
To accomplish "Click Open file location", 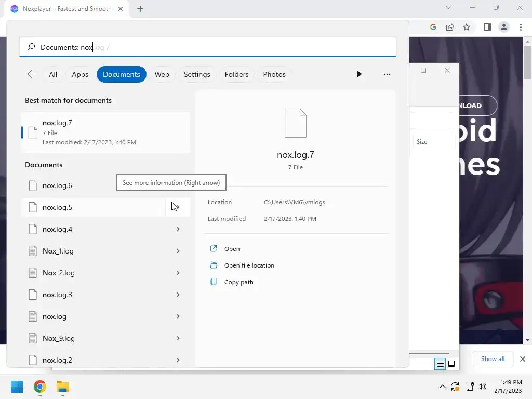I will point(249,265).
